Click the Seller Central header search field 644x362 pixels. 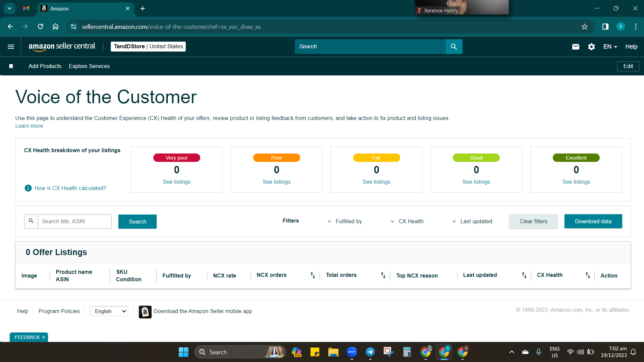(370, 47)
